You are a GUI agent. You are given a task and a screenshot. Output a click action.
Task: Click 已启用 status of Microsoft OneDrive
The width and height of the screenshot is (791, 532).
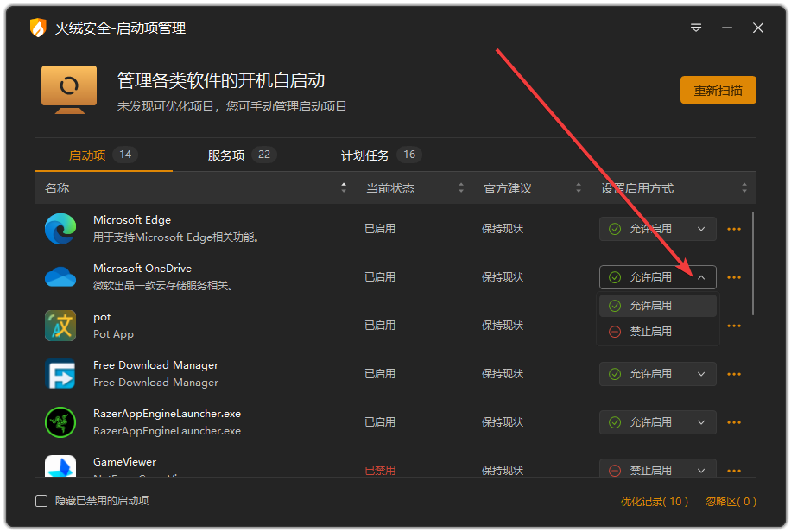pos(380,277)
